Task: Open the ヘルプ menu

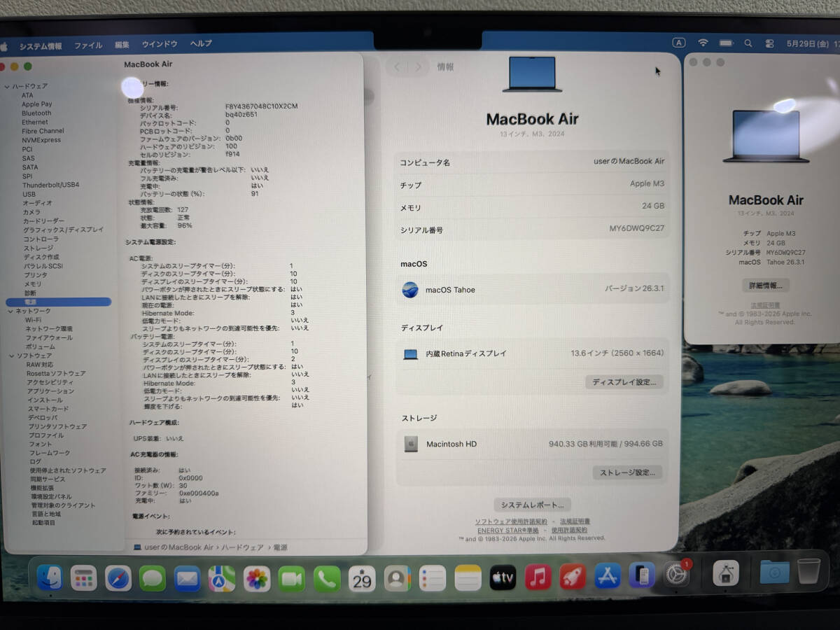Action: click(201, 43)
